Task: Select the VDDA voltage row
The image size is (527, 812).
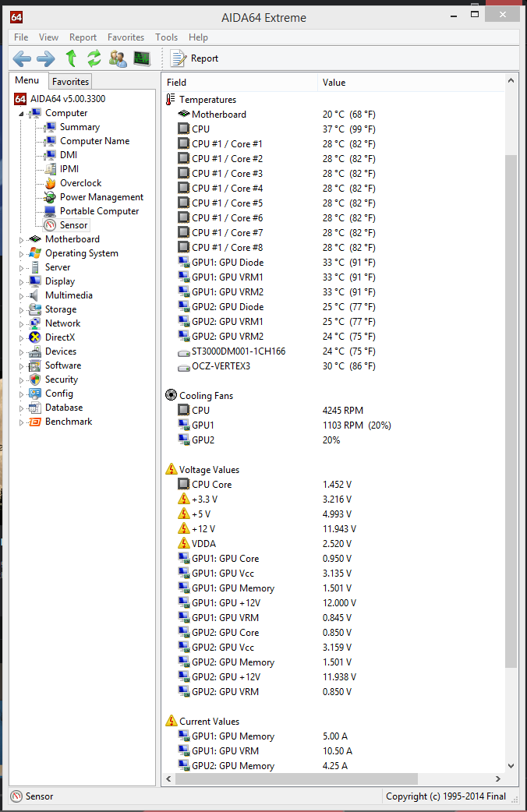Action: [x=334, y=544]
